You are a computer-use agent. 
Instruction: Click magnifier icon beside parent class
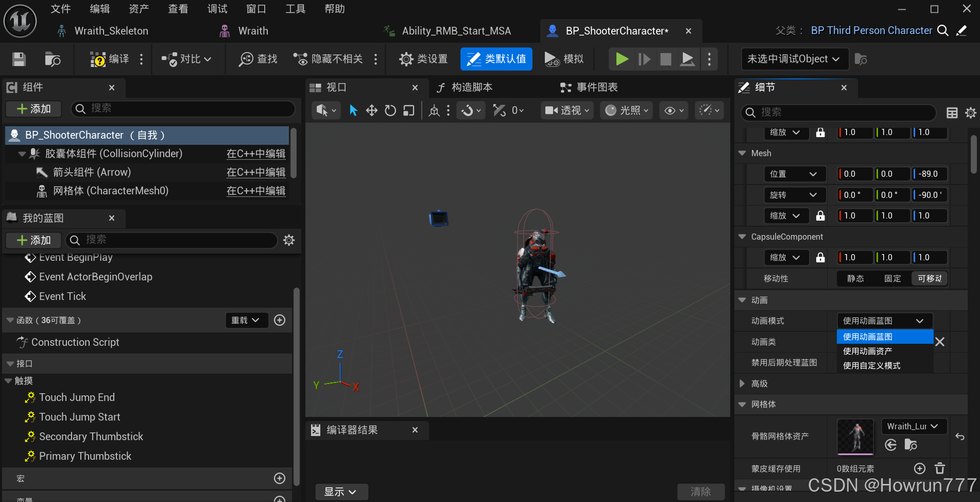pos(943,30)
